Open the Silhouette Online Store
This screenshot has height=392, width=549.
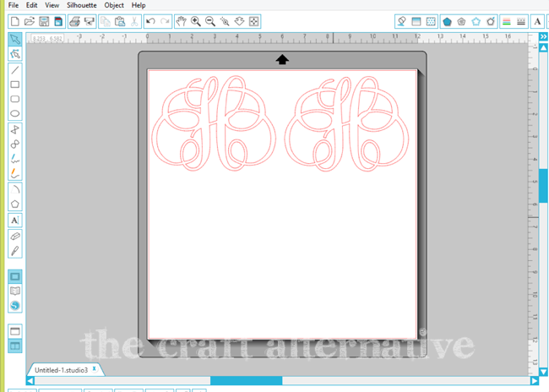[14, 306]
